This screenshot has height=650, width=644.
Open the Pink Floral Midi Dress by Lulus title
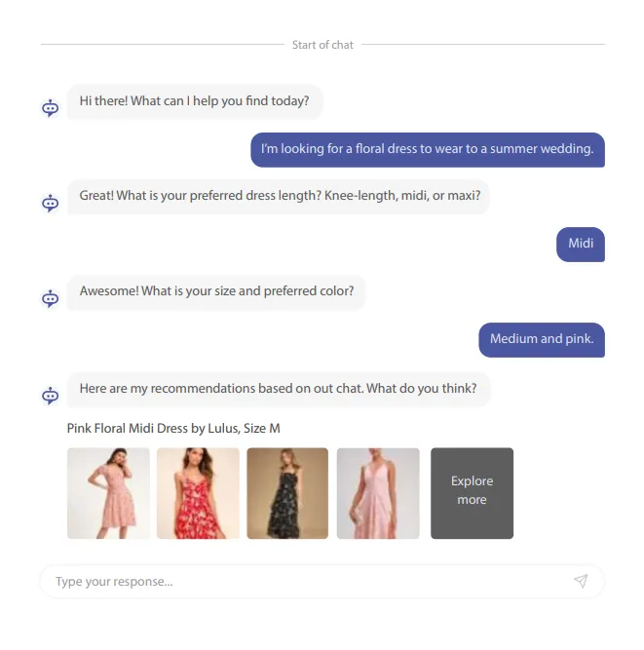[x=173, y=428]
